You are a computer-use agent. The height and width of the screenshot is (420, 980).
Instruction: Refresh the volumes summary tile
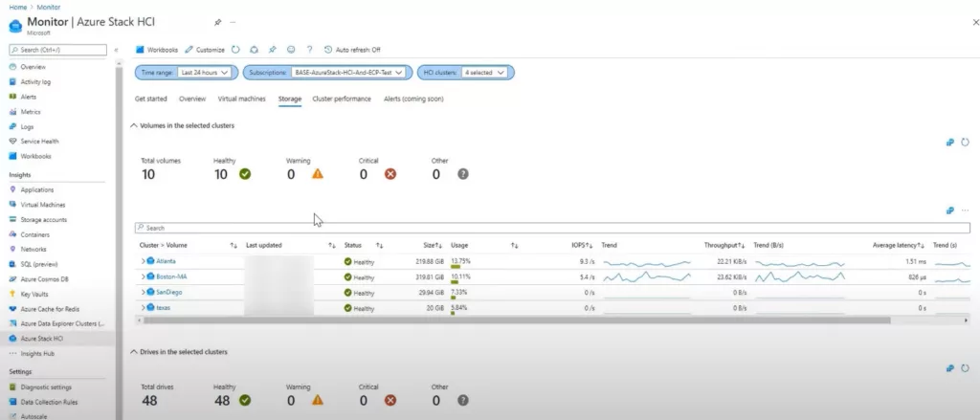tap(965, 143)
